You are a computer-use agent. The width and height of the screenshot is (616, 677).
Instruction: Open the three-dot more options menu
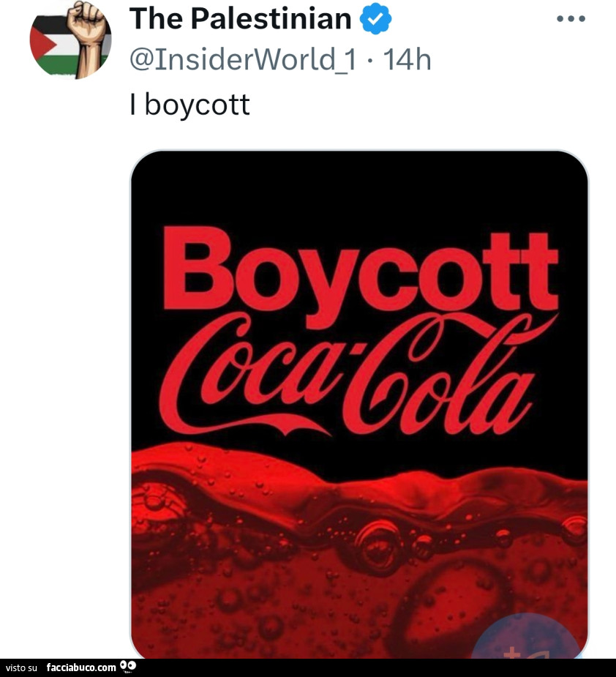click(x=571, y=18)
